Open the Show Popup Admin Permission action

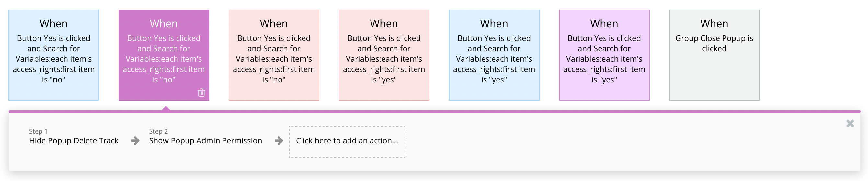(x=205, y=140)
